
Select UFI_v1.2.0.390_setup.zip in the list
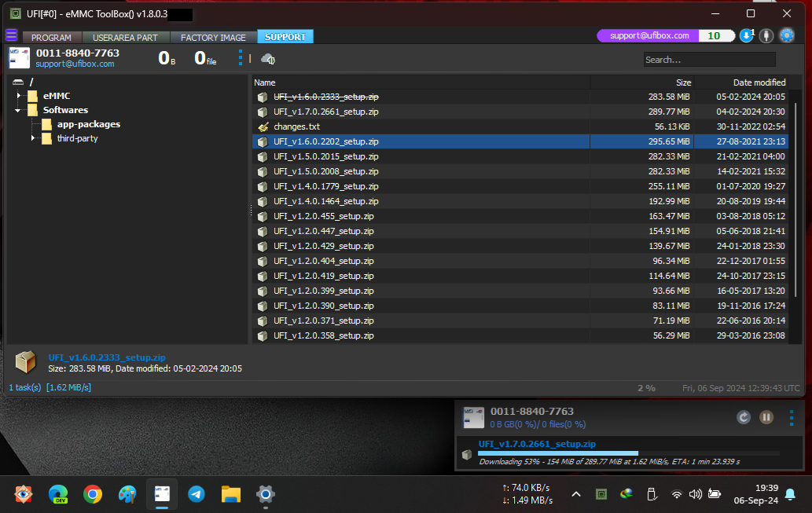[324, 306]
